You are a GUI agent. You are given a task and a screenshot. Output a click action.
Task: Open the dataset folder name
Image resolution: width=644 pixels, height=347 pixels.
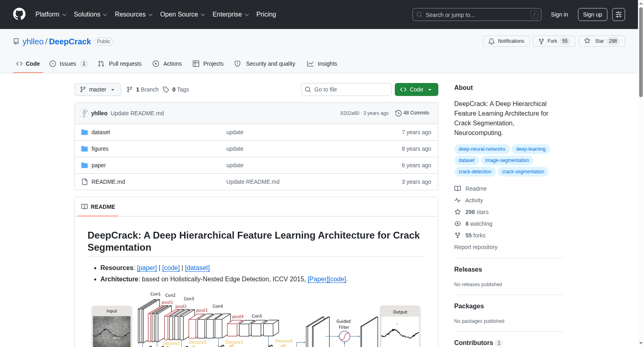(x=101, y=132)
